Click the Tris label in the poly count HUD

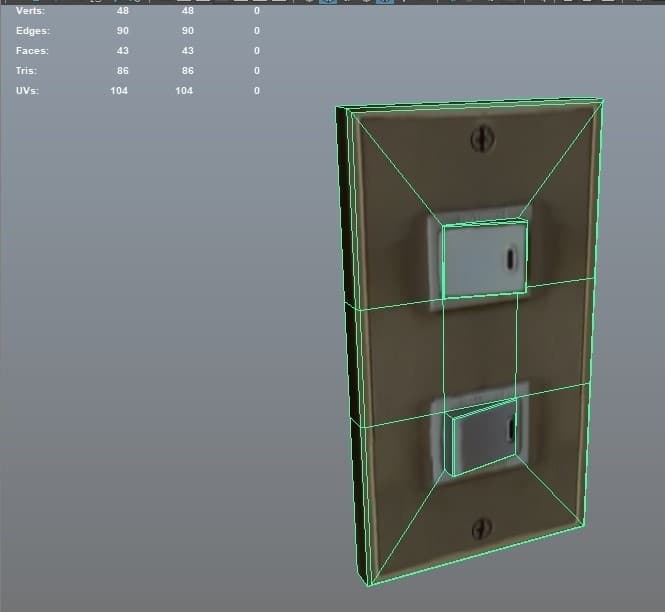tap(27, 70)
